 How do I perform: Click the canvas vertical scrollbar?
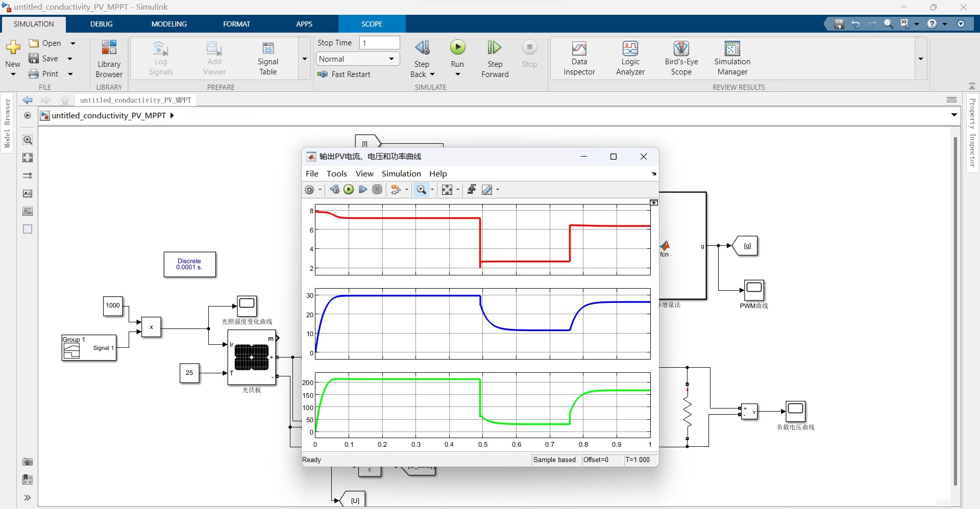point(955,311)
